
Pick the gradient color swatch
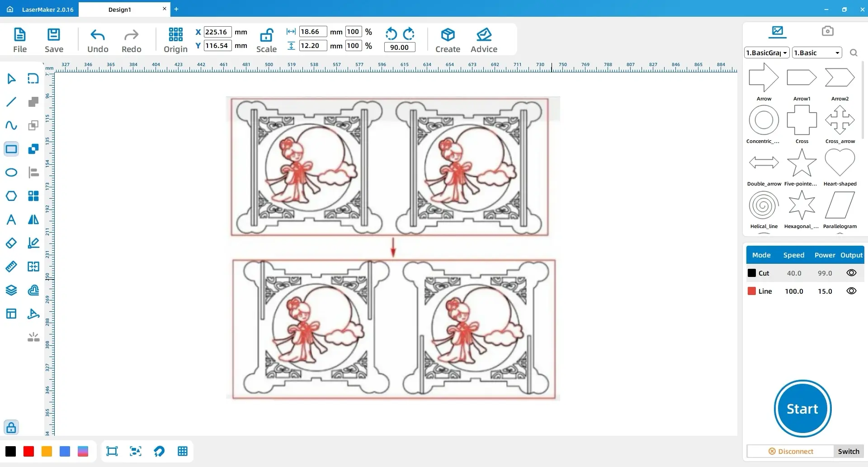tap(83, 451)
